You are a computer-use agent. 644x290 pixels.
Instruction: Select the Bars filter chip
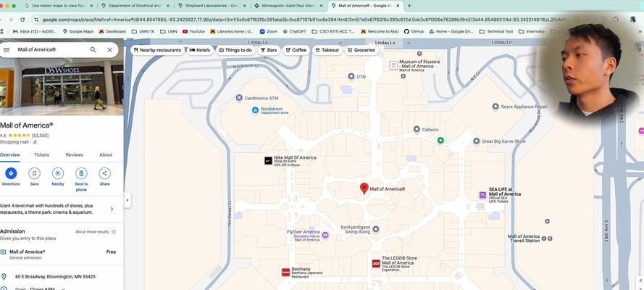coord(269,50)
